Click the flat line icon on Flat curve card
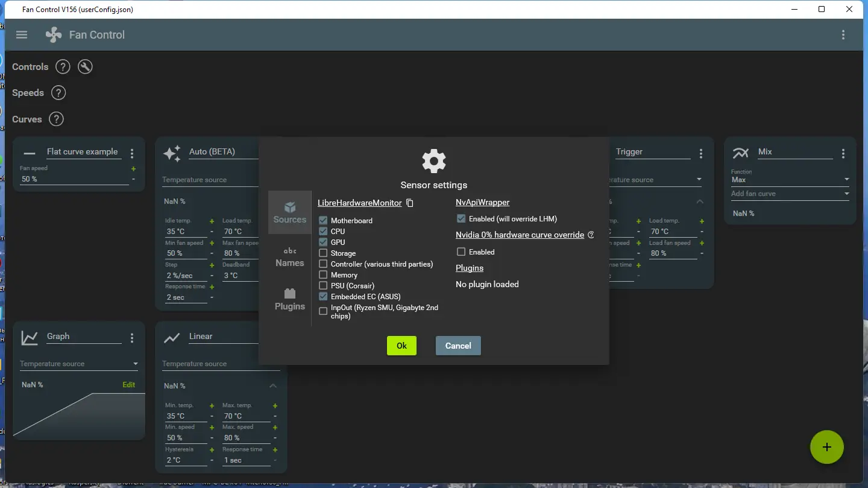Viewport: 868px width, 488px height. [30, 154]
